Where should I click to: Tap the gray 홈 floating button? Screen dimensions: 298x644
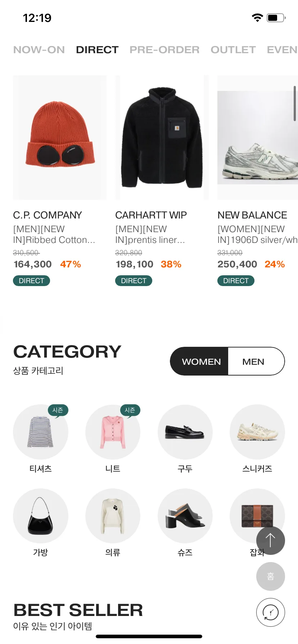(x=270, y=576)
